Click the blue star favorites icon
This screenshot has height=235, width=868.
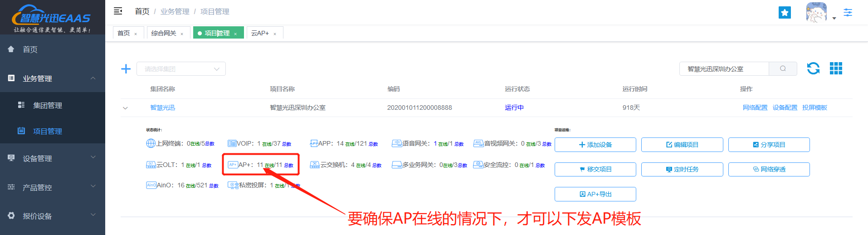coord(785,13)
